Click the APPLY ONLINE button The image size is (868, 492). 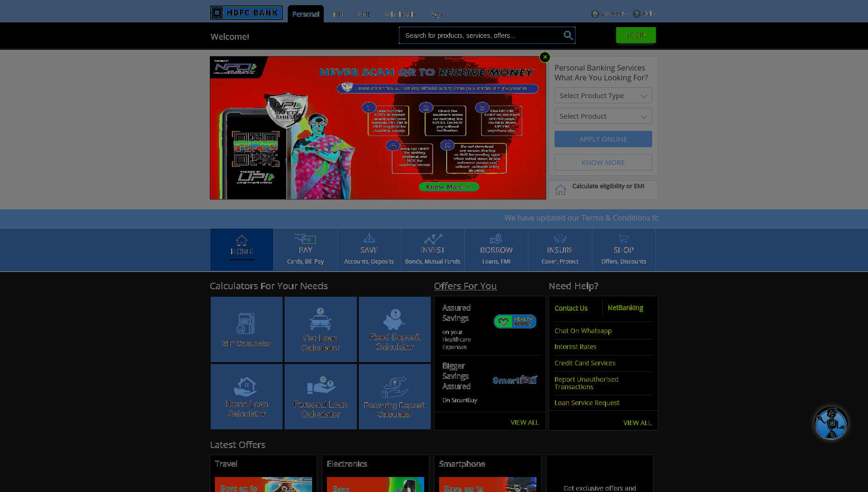click(603, 139)
